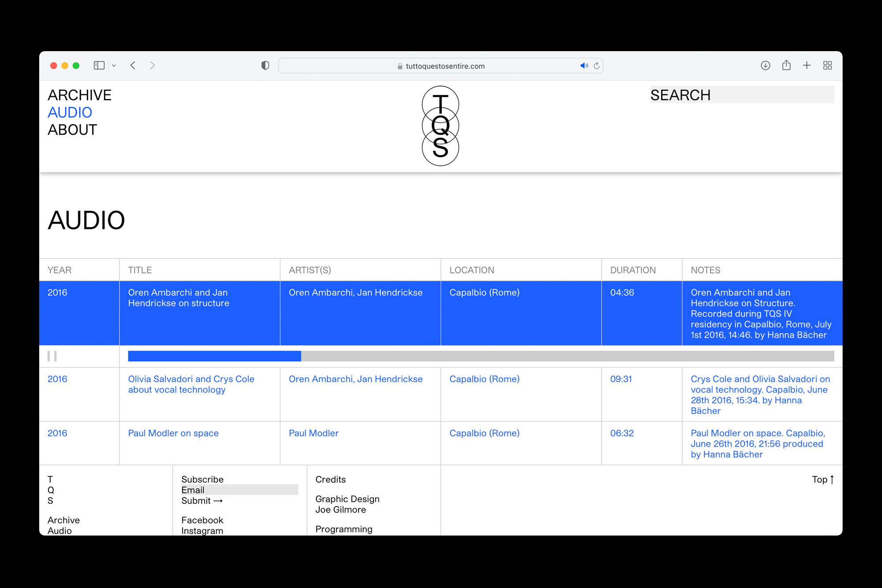Image resolution: width=882 pixels, height=588 pixels.
Task: Play 'Paul Modler on space' track
Action: (173, 433)
